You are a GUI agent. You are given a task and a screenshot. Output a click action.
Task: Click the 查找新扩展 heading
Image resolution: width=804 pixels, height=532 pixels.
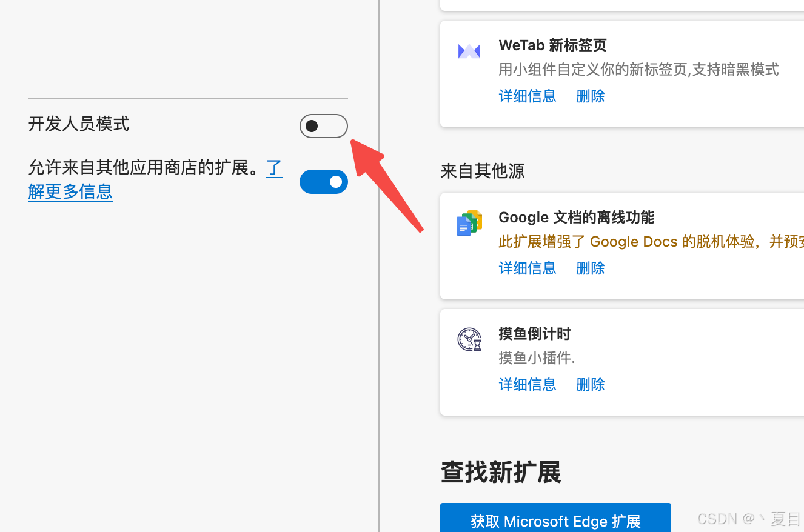coord(501,472)
